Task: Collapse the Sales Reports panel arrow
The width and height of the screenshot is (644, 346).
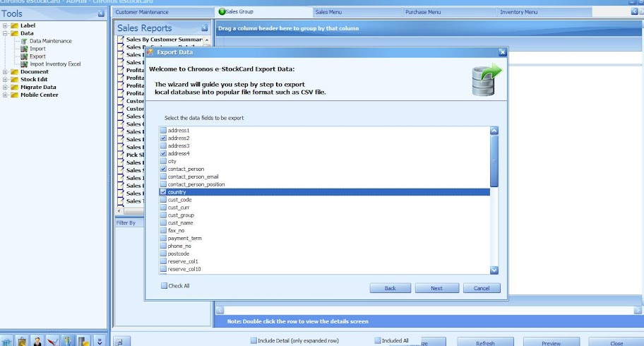Action: [x=204, y=28]
